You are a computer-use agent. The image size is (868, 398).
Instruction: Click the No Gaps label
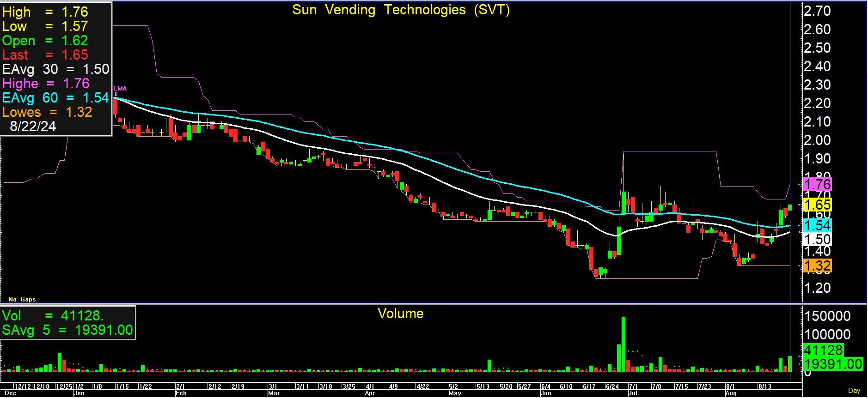pos(22,299)
